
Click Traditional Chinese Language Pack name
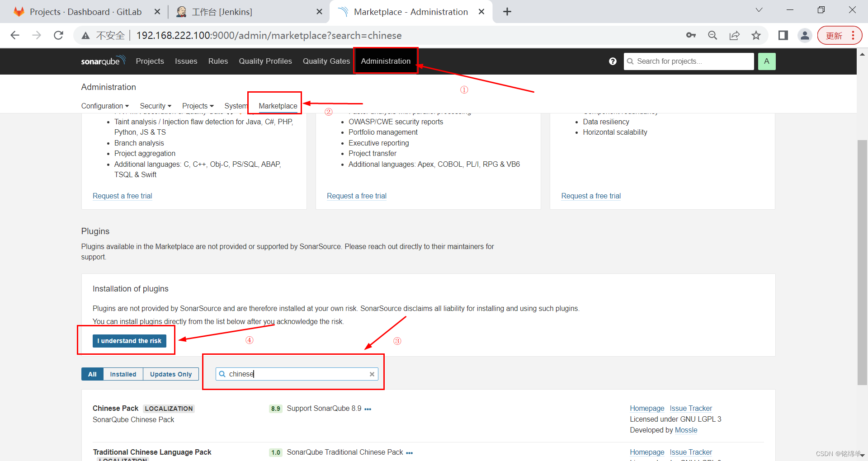[x=152, y=452]
